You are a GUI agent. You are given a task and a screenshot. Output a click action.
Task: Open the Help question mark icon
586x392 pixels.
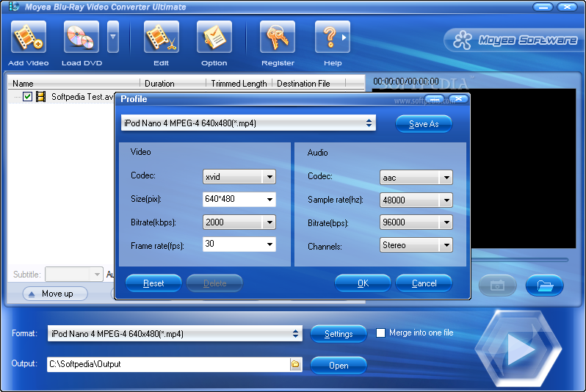[333, 37]
